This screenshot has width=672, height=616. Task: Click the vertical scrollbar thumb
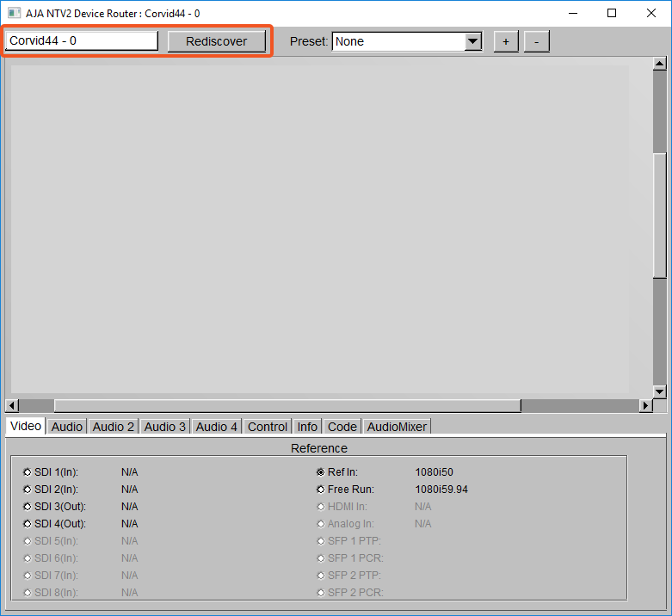pos(660,215)
